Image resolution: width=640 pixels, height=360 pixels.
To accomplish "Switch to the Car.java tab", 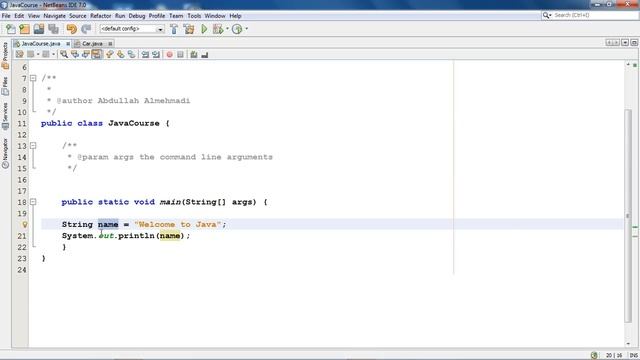I will [x=92, y=44].
